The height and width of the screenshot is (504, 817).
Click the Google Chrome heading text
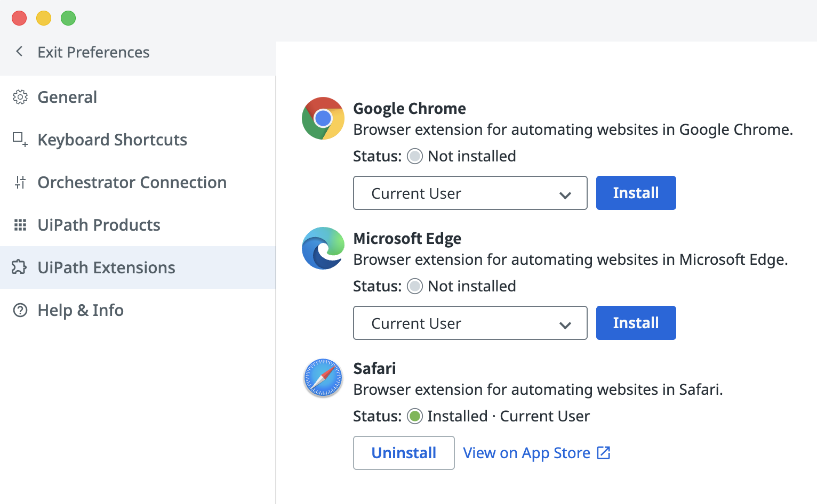410,109
